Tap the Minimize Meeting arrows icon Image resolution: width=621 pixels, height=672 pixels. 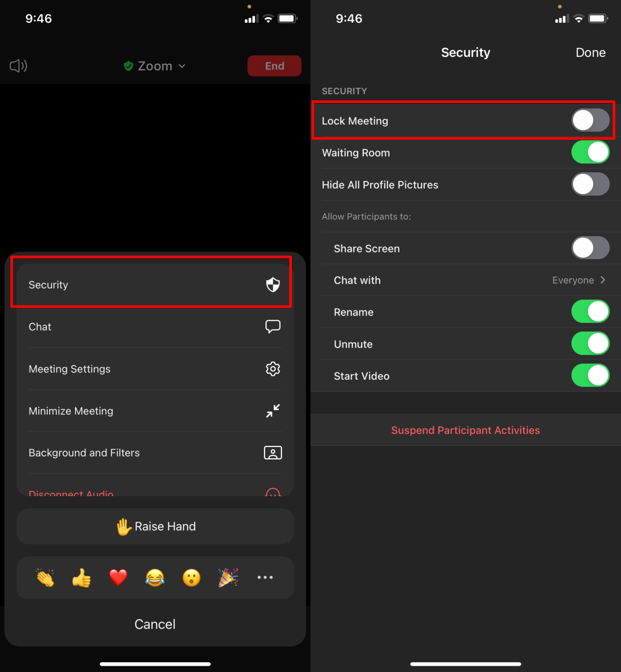tap(273, 411)
